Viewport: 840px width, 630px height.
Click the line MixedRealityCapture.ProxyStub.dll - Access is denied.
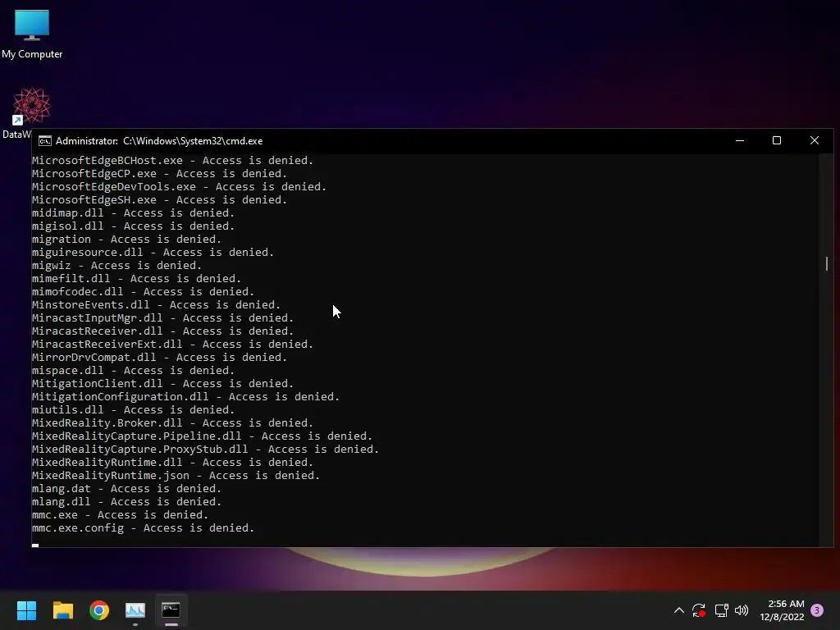(x=205, y=449)
